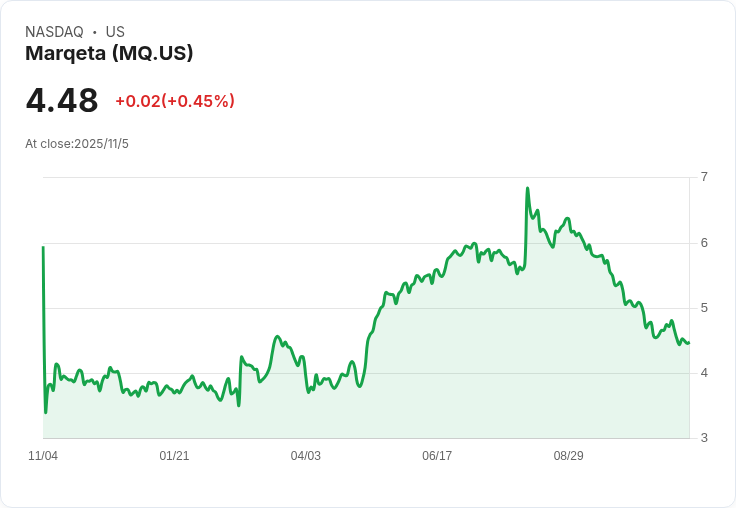Click the line's starting point near 6
Viewport: 736px width, 508px height.
pos(43,247)
